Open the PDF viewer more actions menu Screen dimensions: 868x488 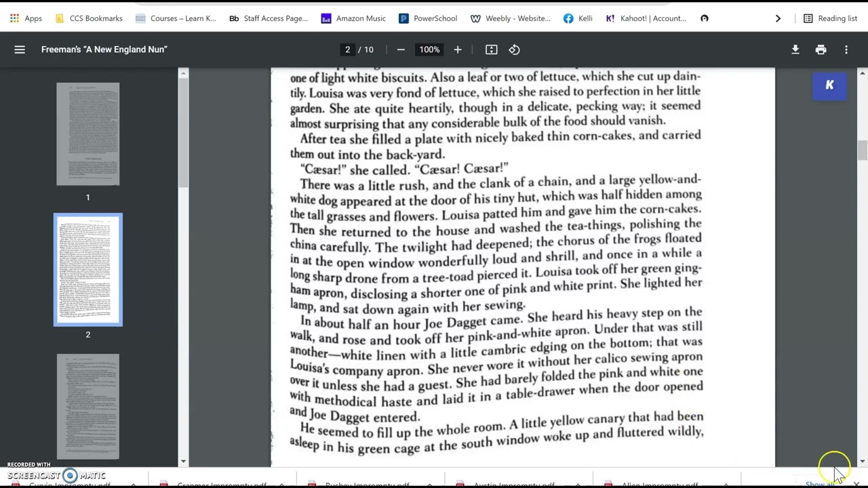[x=846, y=49]
